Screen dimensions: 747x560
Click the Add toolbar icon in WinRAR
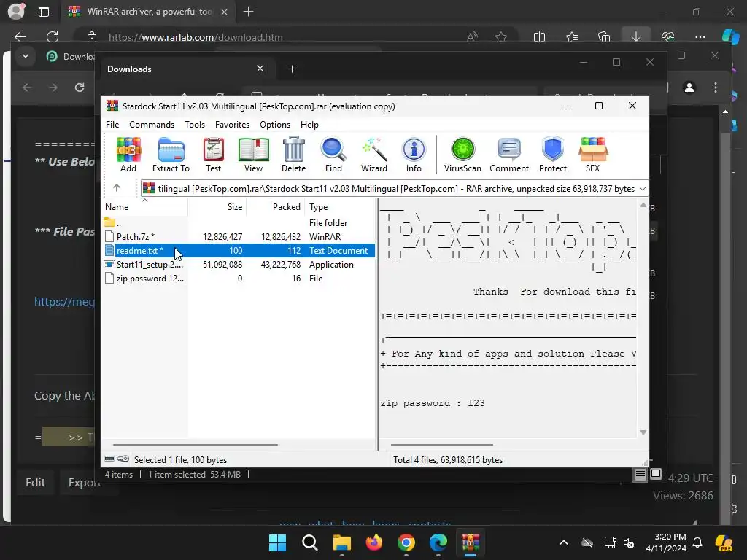coord(128,155)
